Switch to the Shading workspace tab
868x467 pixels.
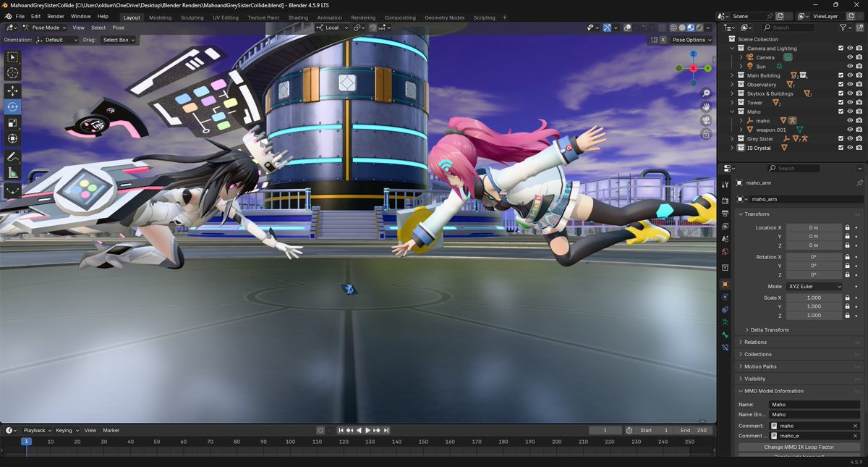(298, 17)
